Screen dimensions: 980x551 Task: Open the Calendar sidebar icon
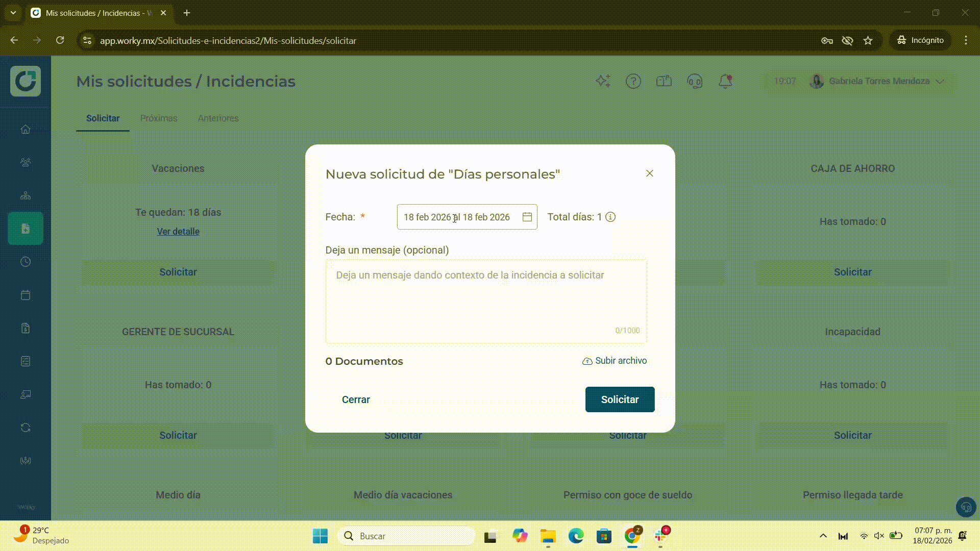click(x=26, y=295)
